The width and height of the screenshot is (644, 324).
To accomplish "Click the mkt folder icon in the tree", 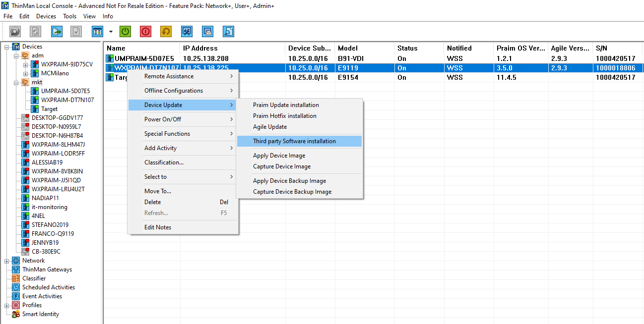I will [25, 82].
